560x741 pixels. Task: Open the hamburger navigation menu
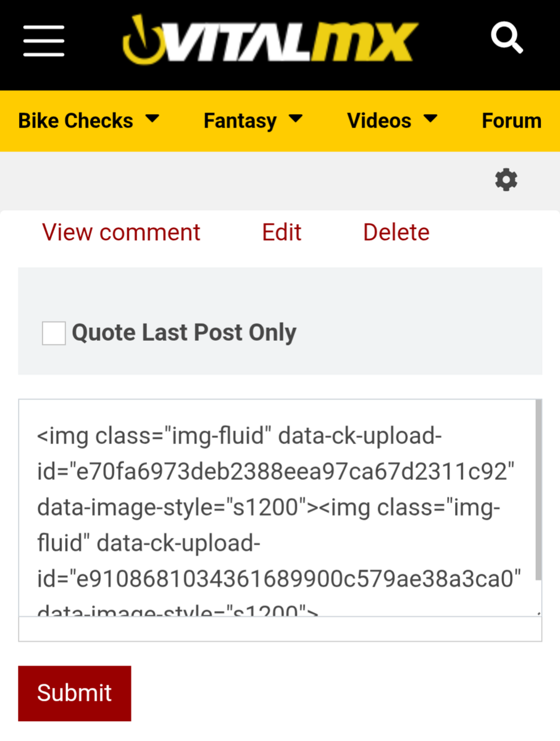point(44,41)
